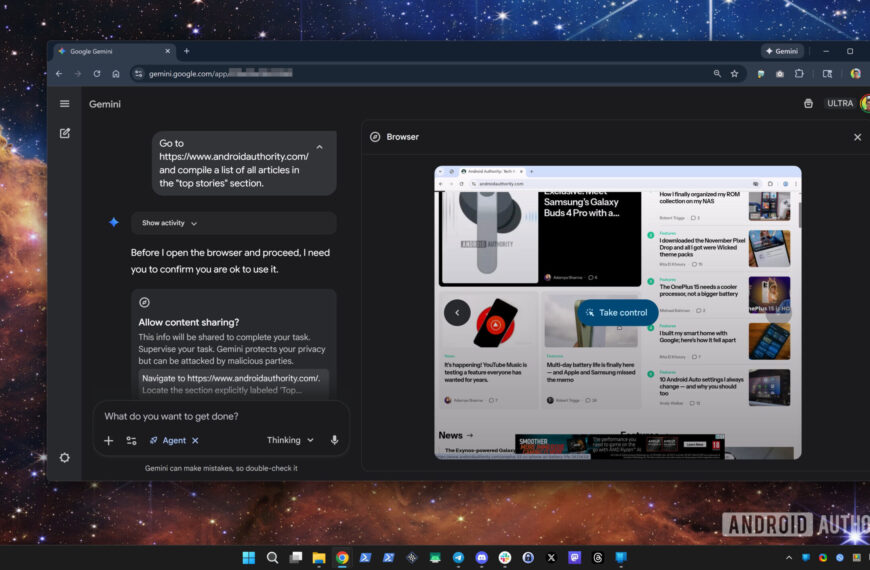870x570 pixels.
Task: Click '10 Android Auto settings I always change' story
Action: [701, 386]
